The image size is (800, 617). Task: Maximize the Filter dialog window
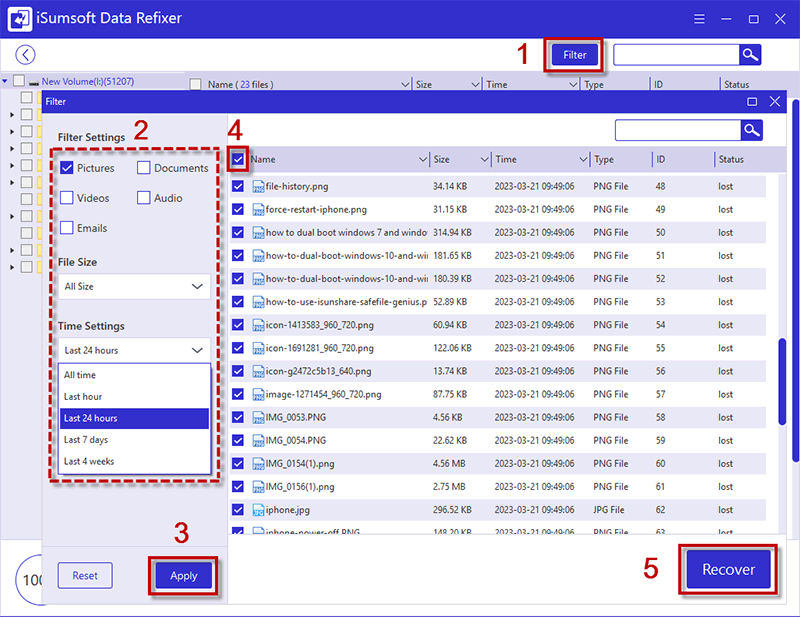(752, 102)
